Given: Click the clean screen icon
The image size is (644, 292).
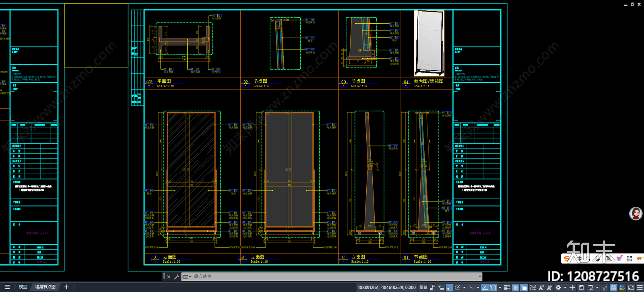Looking at the screenshot, I should coord(631,288).
